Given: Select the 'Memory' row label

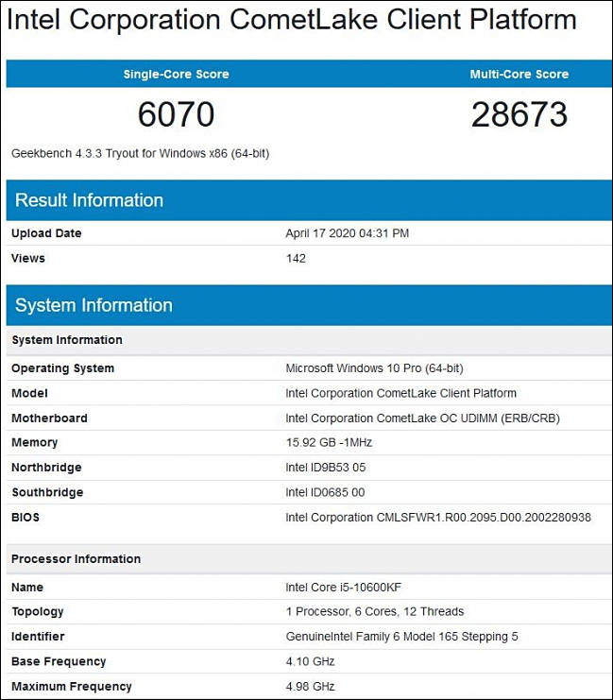Looking at the screenshot, I should tap(35, 442).
